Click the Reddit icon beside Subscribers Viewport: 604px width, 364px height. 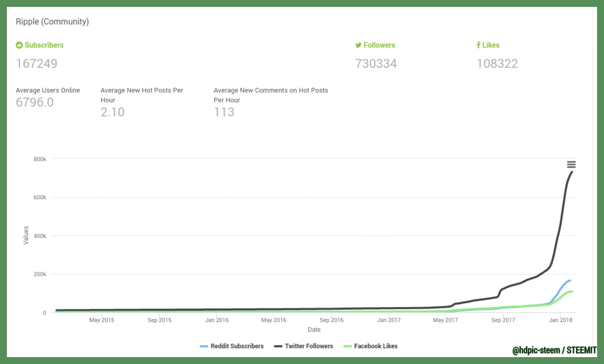coord(19,45)
